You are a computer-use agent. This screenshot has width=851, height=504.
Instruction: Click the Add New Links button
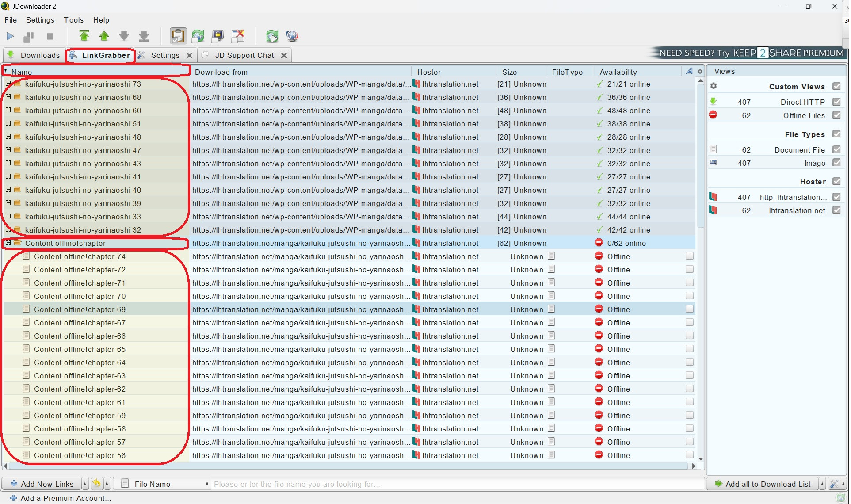[42, 484]
